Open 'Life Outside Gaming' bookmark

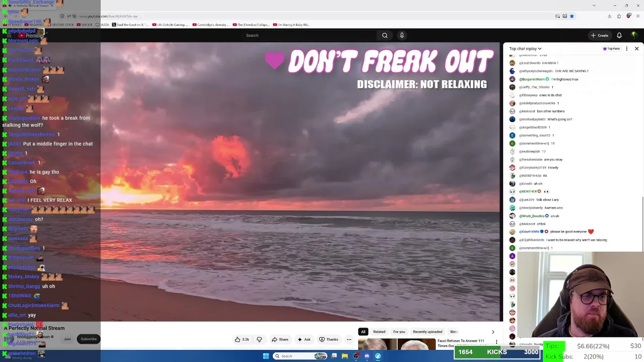(170, 25)
